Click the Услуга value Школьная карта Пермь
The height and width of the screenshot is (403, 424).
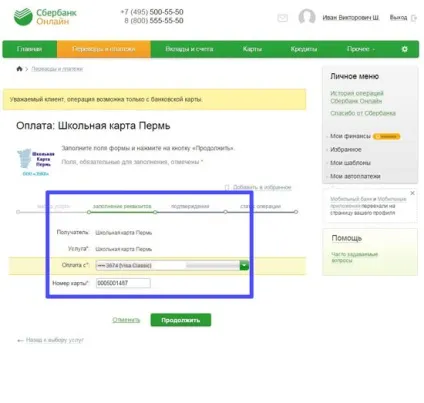[124, 249]
